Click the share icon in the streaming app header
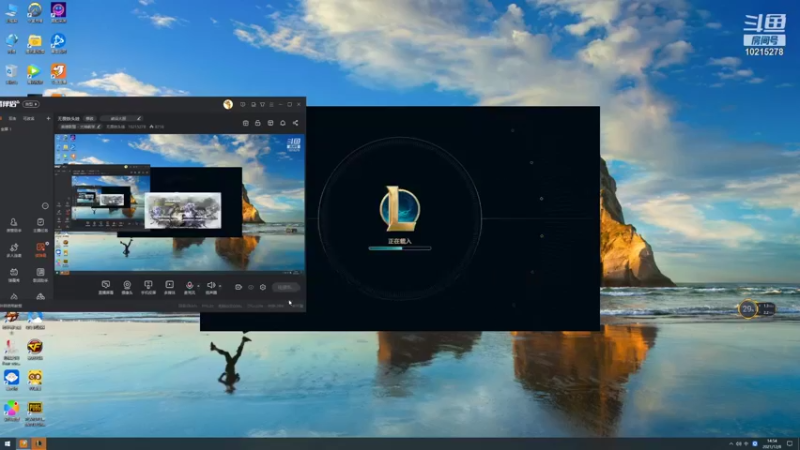Viewport: 800px width, 450px height. (x=295, y=123)
